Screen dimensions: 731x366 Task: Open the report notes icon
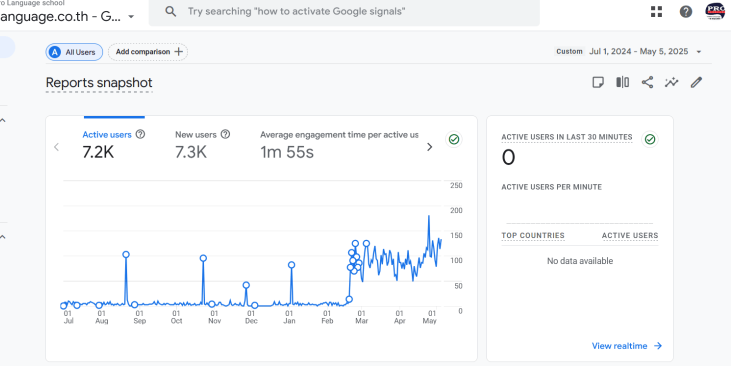point(598,83)
